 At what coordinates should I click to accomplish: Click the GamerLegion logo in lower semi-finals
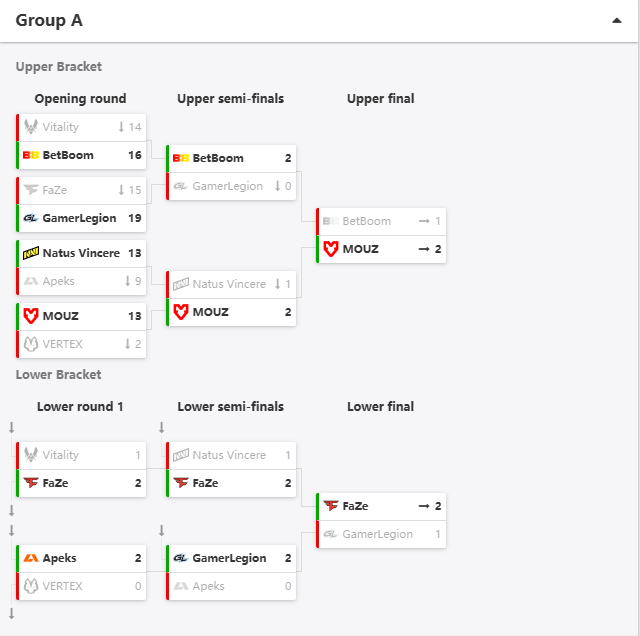[180, 558]
